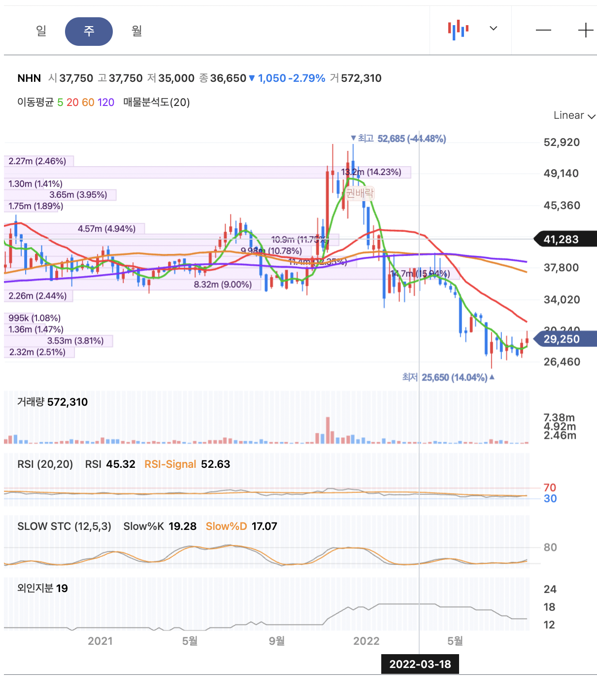Viewport: 597px width, 700px height.
Task: Toggle the 60-period moving average
Action: click(x=88, y=103)
